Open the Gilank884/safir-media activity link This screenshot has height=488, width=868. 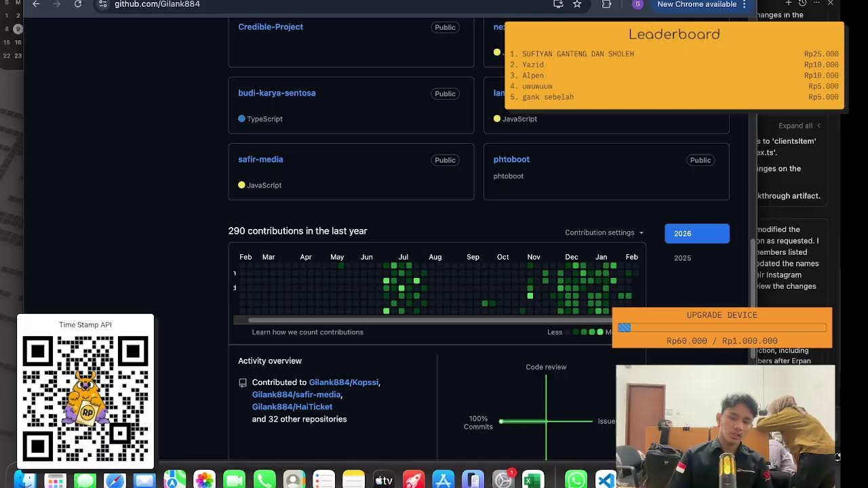tap(296, 394)
